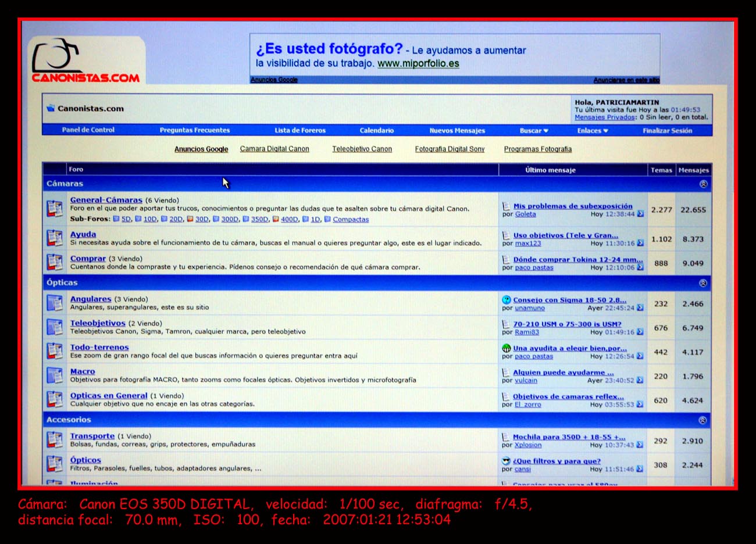Expand the Enlaces dropdown menu

tap(592, 131)
